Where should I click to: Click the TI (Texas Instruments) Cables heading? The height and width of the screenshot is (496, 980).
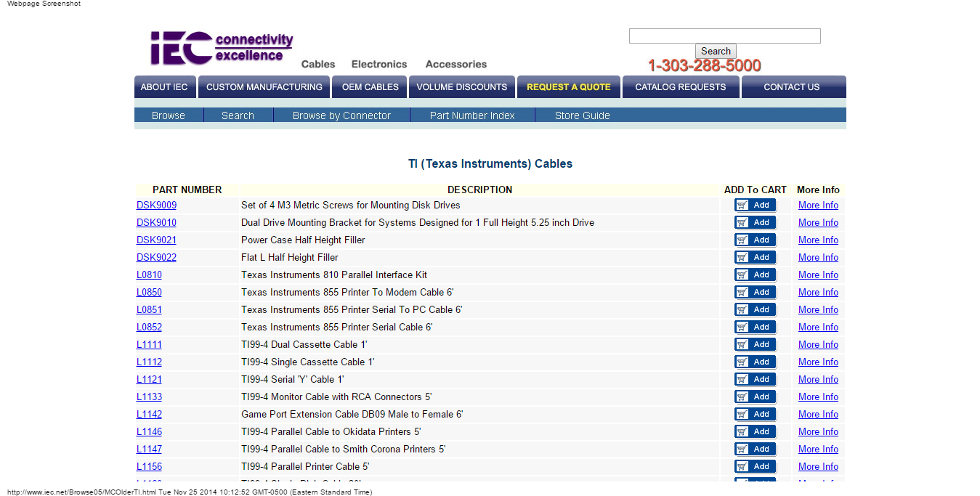point(490,163)
